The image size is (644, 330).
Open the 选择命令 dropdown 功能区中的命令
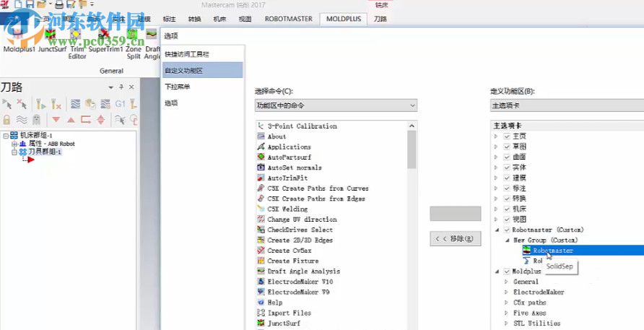(x=336, y=105)
